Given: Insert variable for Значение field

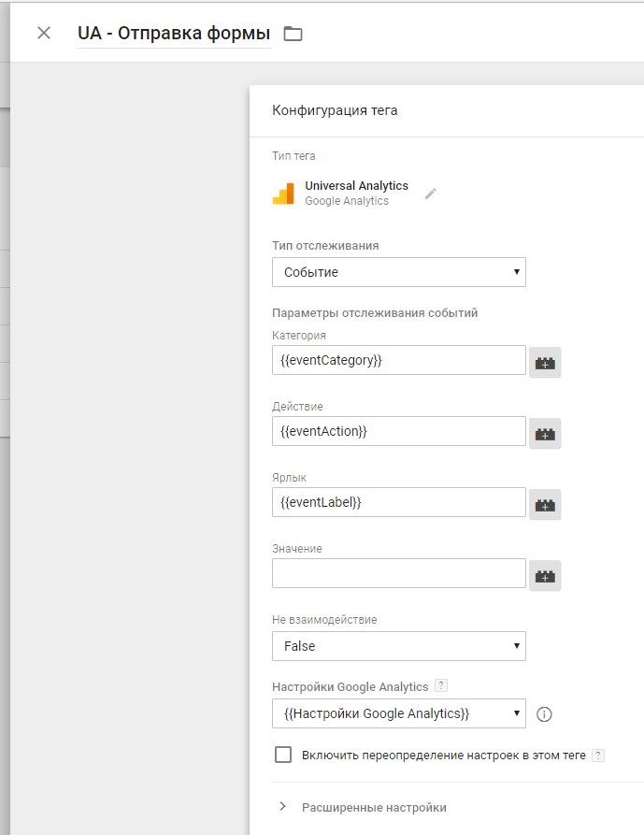Looking at the screenshot, I should tap(545, 576).
